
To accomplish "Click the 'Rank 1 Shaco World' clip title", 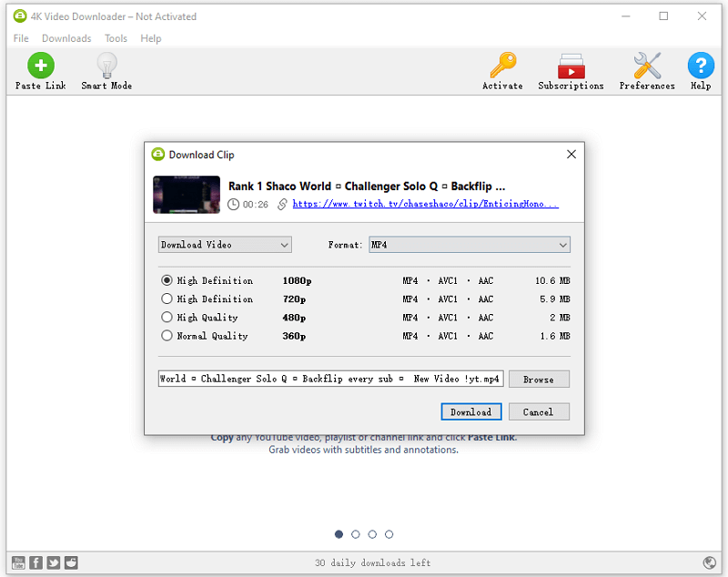I will (367, 187).
